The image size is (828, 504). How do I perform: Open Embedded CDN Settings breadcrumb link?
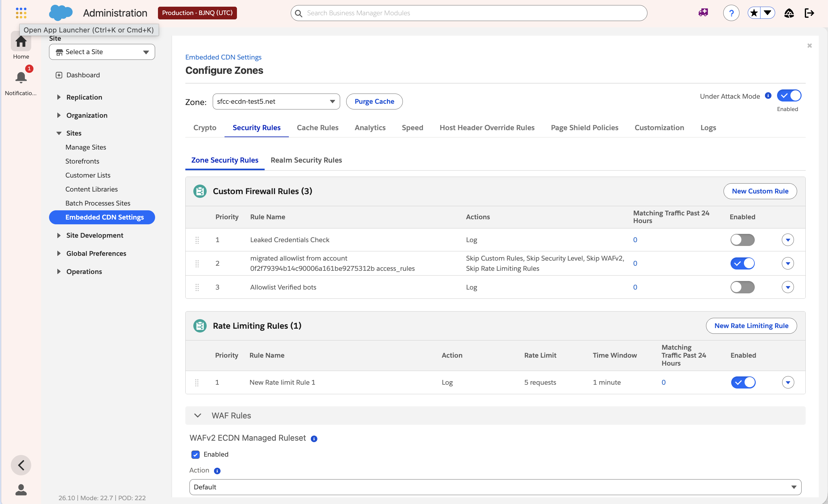point(223,57)
